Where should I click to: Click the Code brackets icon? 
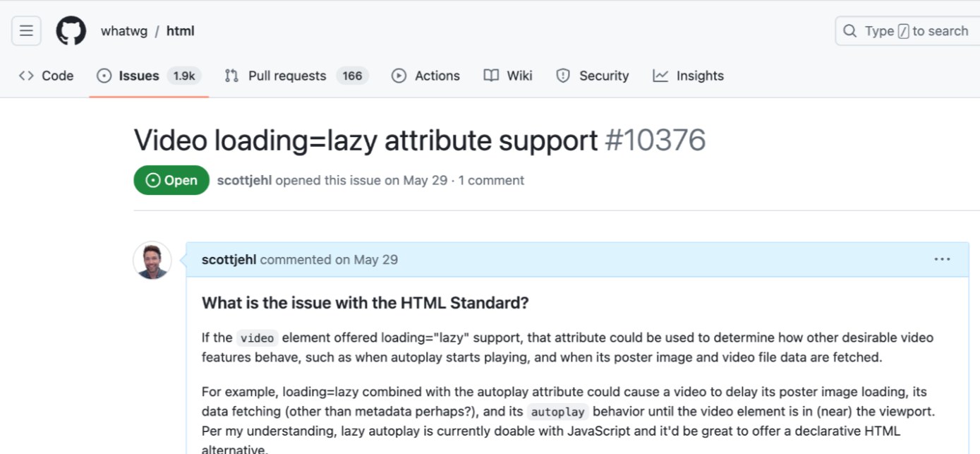click(26, 76)
